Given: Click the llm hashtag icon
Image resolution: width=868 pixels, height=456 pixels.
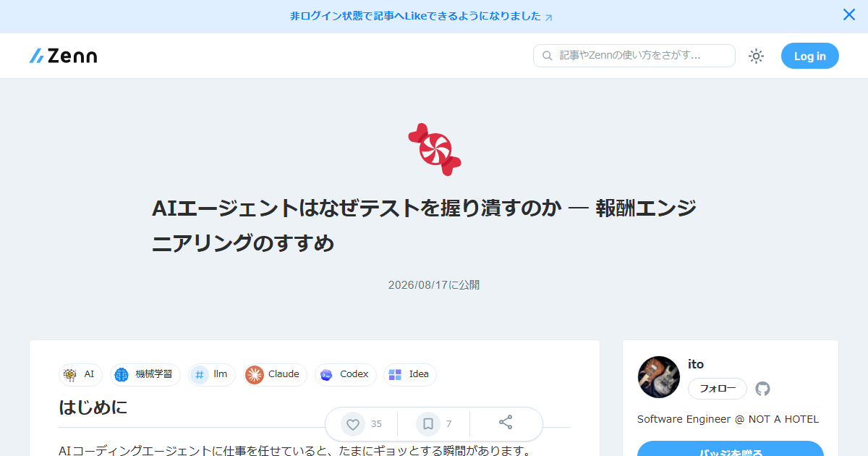Looking at the screenshot, I should click(x=200, y=374).
